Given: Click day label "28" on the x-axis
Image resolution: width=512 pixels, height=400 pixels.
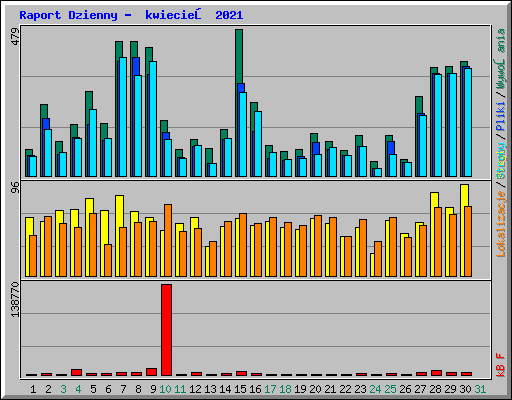Looking at the screenshot, I should click(435, 389).
